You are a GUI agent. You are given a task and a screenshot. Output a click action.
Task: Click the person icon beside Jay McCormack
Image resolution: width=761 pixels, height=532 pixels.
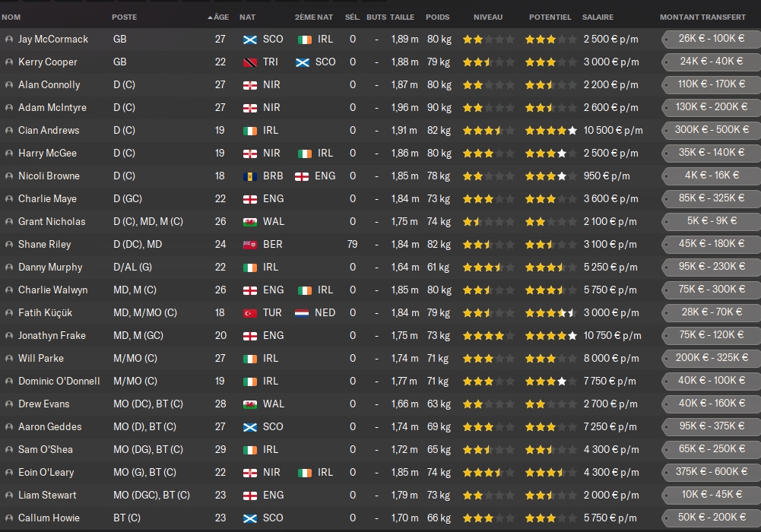[8, 40]
